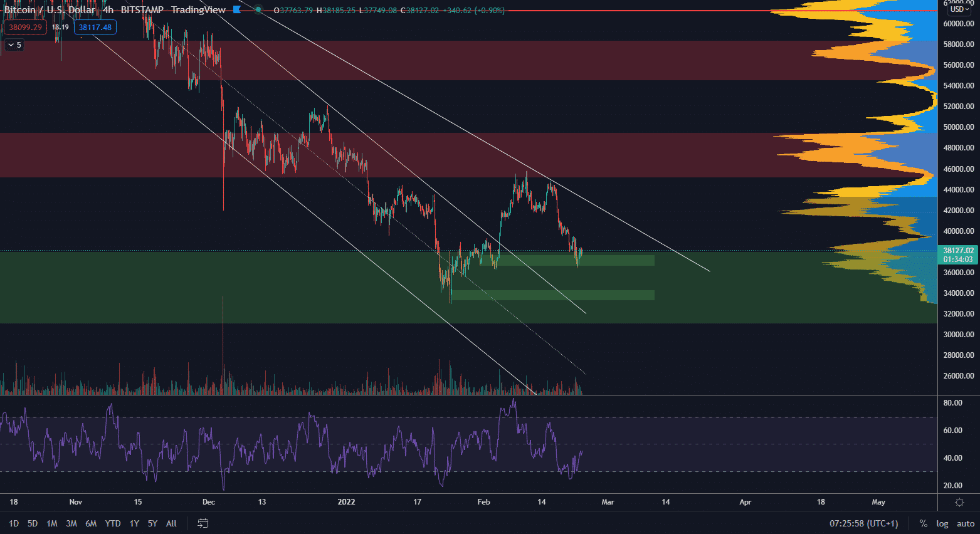This screenshot has width=980, height=534.
Task: Open the go-to-date calendar icon
Action: [x=203, y=523]
